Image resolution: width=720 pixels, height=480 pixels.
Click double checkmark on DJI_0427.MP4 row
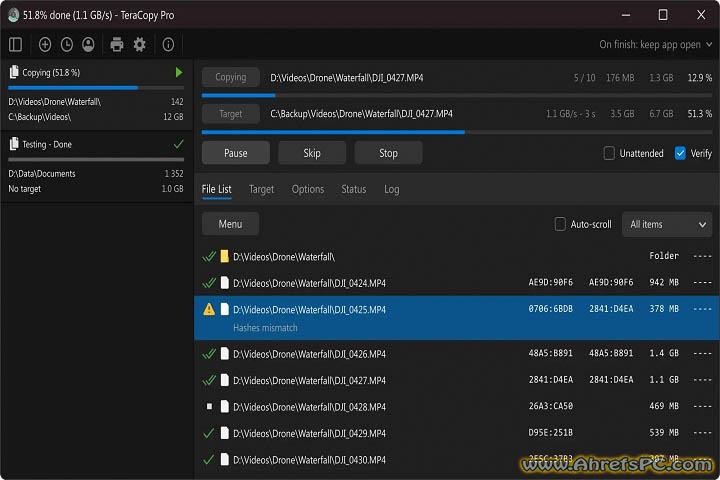pos(209,380)
